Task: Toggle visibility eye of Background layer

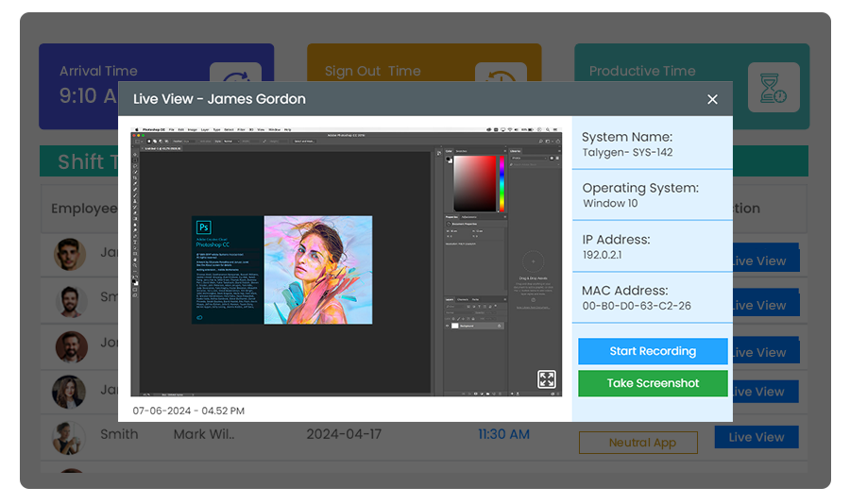Action: [x=449, y=324]
